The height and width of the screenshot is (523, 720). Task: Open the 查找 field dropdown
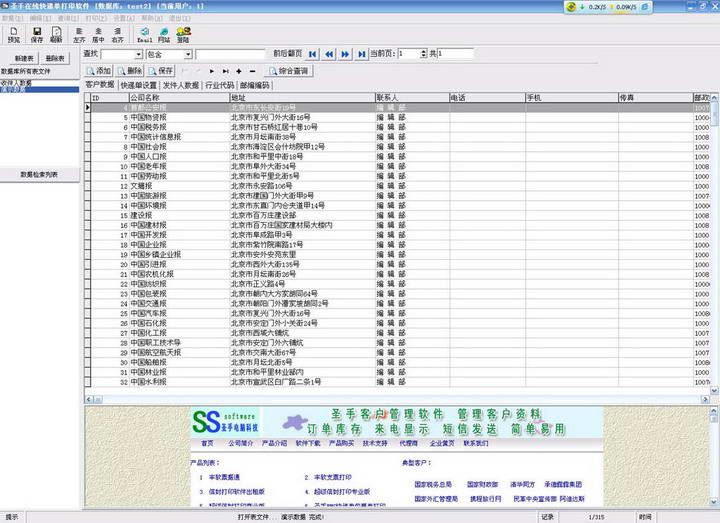[137, 54]
